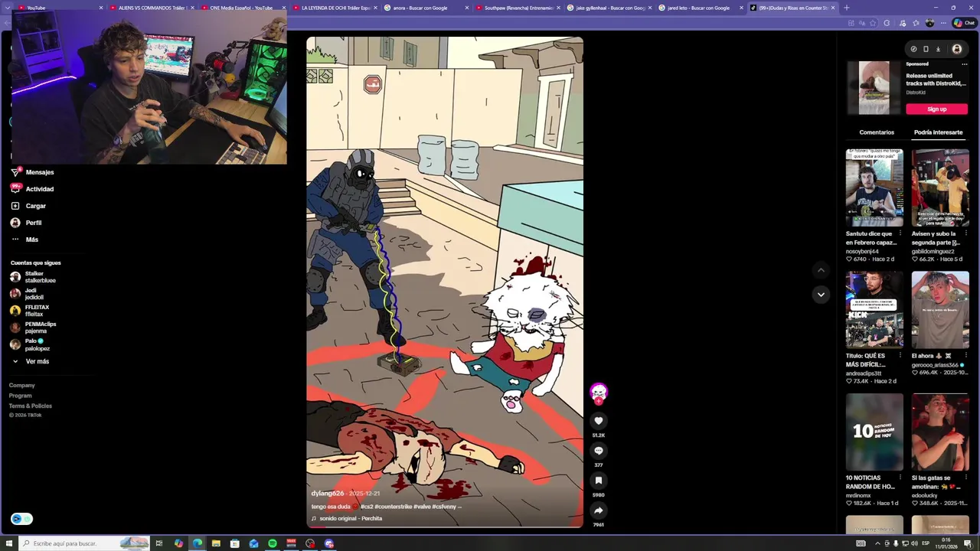Like the video with the heart icon

click(x=599, y=421)
